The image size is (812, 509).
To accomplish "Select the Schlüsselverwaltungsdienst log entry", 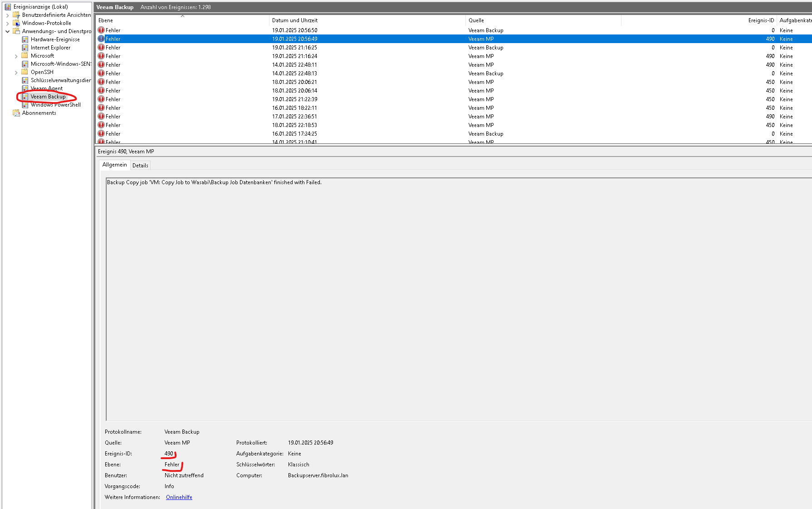I will 61,80.
